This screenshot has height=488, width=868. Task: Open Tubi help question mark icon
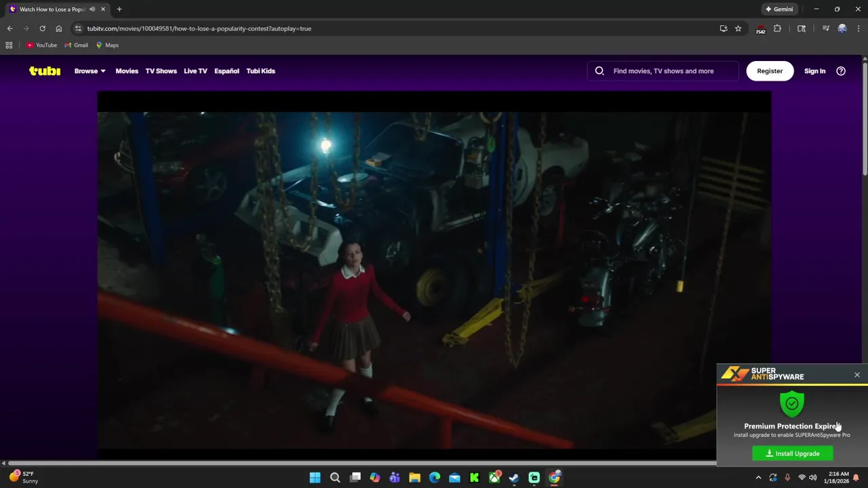point(841,70)
